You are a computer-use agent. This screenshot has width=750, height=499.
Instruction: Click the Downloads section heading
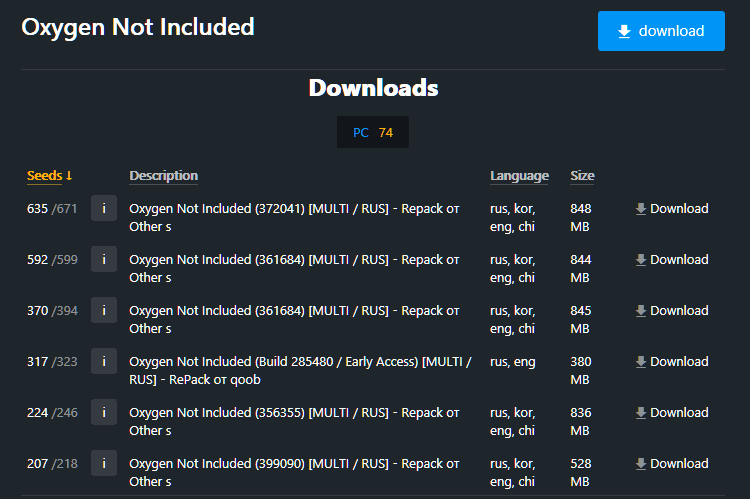point(373,88)
